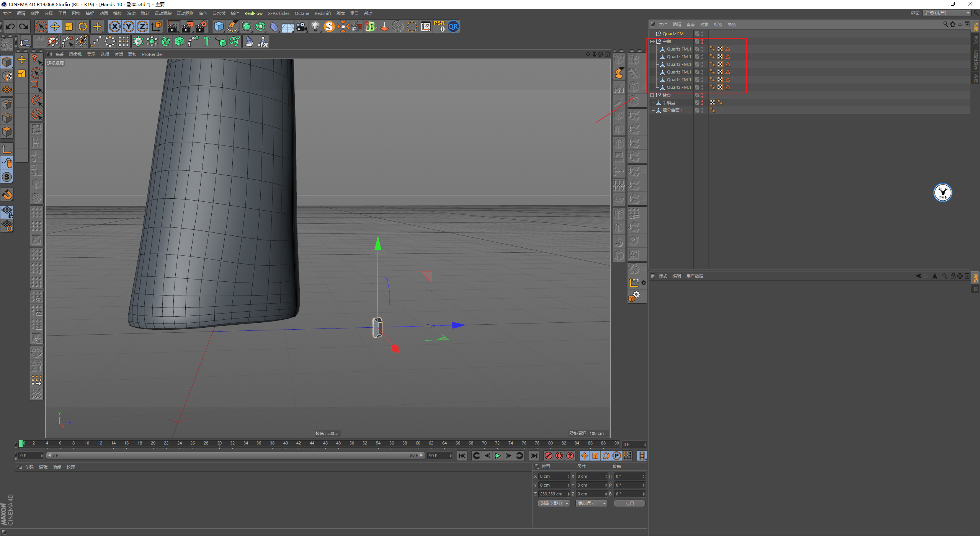The height and width of the screenshot is (536, 980).
Task: Click the blue QR toolbar icon
Action: pos(453,26)
